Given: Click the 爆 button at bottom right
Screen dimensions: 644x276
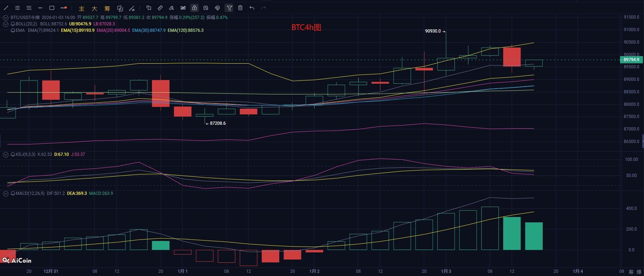Looking at the screenshot, I should coord(639,272).
